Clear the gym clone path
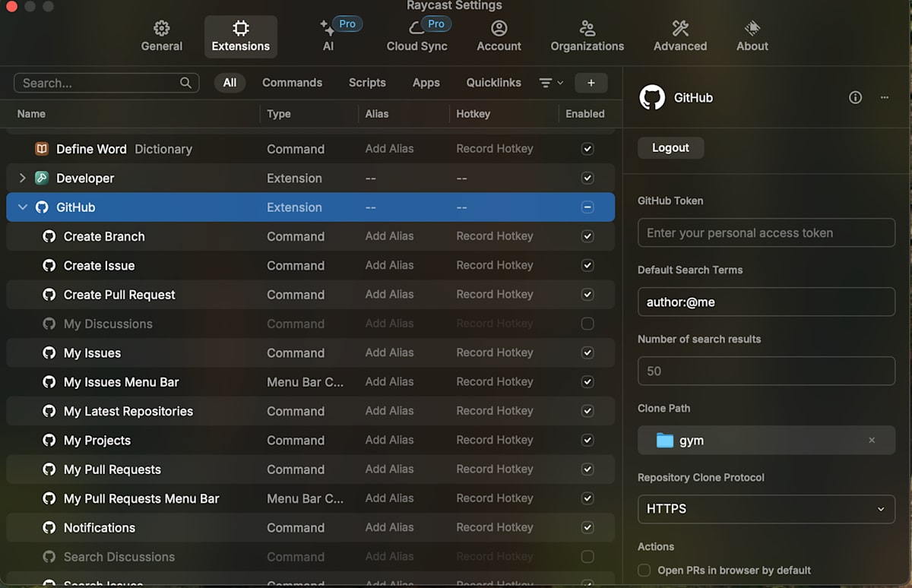The width and height of the screenshot is (912, 588). (x=872, y=441)
